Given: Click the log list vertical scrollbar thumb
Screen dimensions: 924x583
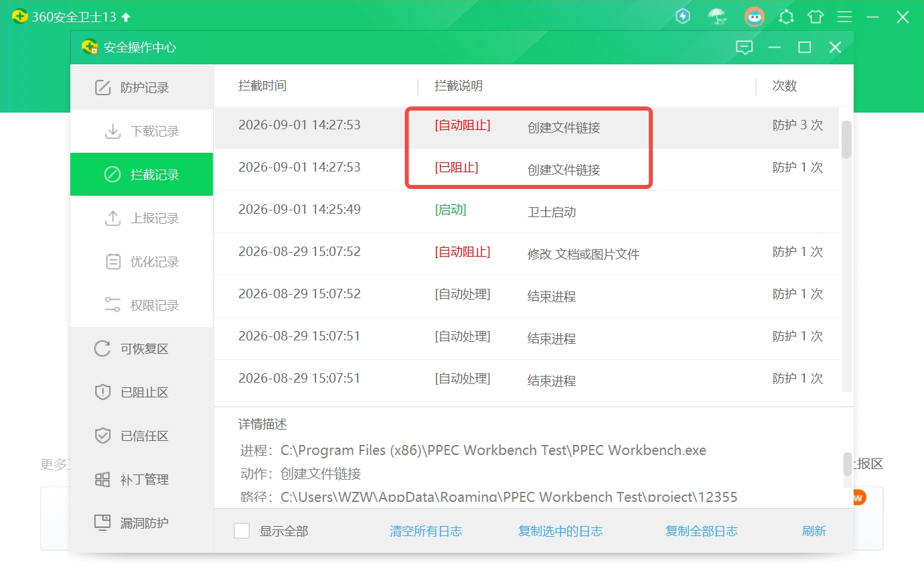Looking at the screenshot, I should coord(846,139).
